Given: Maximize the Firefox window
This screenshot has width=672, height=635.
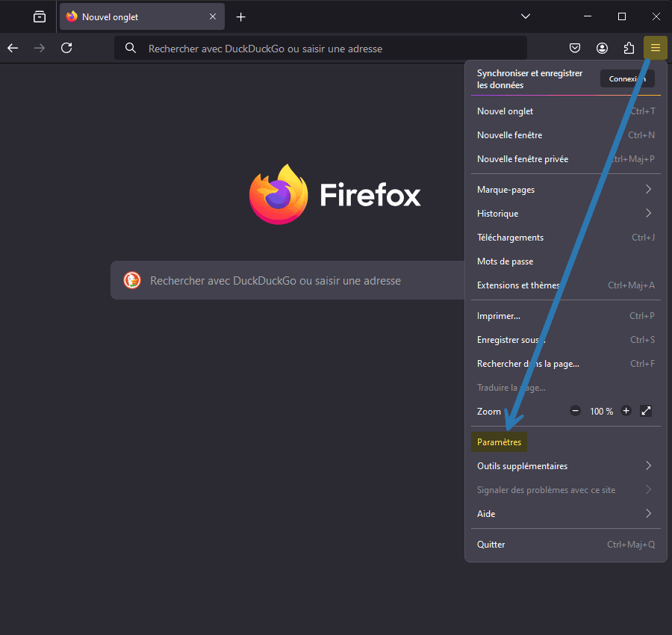Looking at the screenshot, I should (622, 16).
